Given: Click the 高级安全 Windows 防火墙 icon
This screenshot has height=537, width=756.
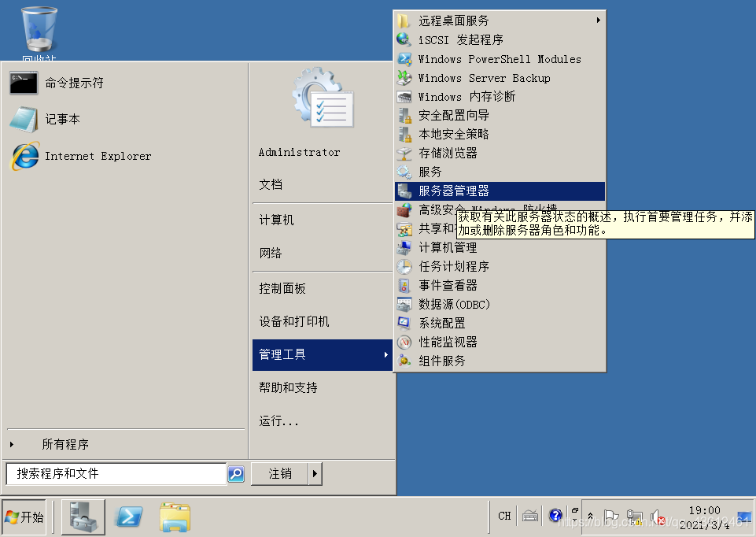Looking at the screenshot, I should (404, 210).
